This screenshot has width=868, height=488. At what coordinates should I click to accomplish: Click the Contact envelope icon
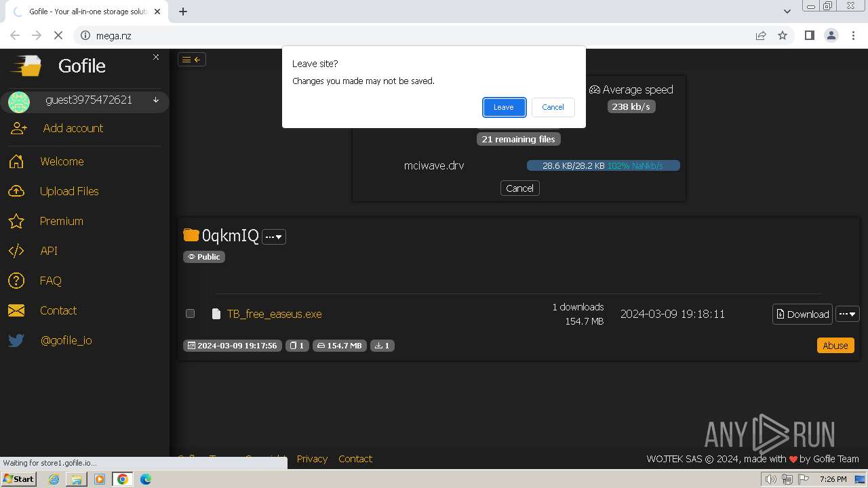point(16,310)
